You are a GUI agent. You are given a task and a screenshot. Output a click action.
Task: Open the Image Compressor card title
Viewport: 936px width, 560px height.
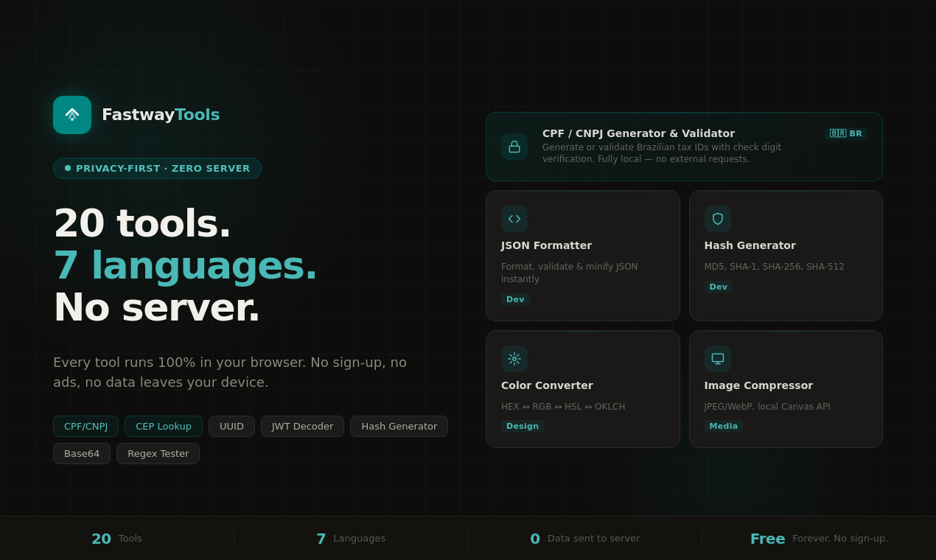point(758,385)
